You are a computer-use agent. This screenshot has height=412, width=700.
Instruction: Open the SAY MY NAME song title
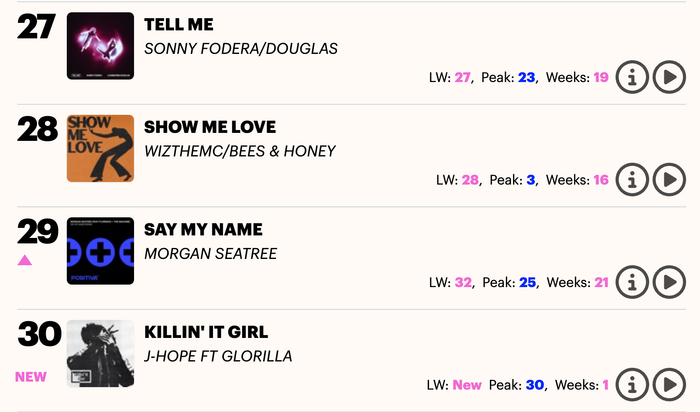pyautogui.click(x=203, y=229)
